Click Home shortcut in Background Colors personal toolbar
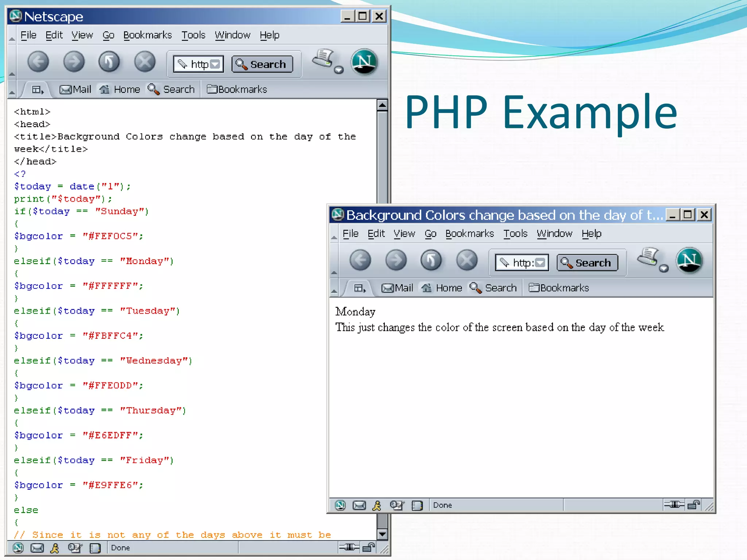 (442, 288)
